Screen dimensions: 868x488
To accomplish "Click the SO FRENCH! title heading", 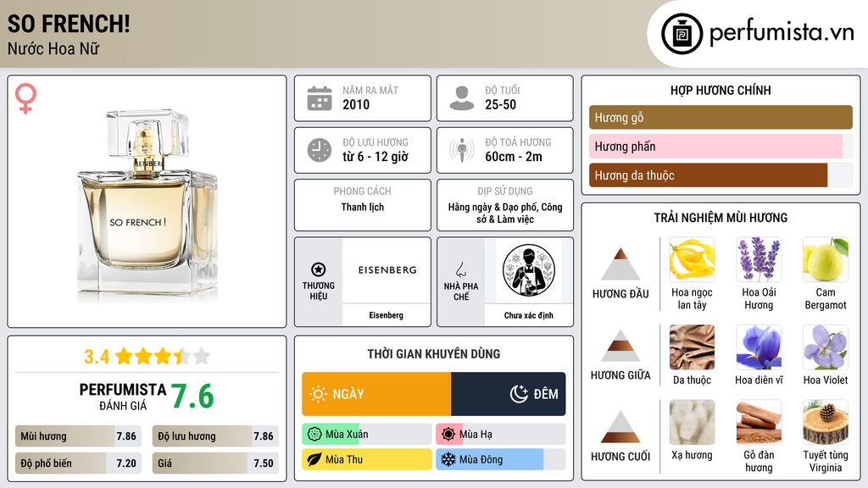I will (69, 24).
